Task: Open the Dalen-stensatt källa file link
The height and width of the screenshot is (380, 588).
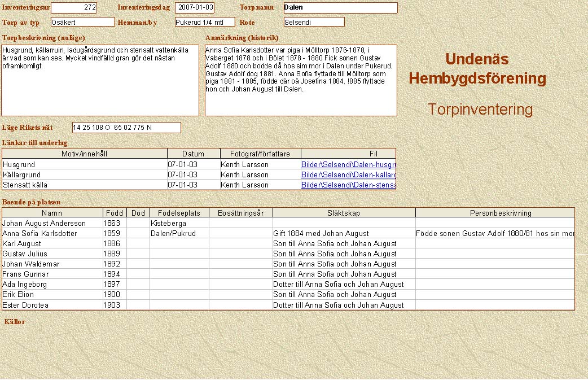Action: coord(348,185)
